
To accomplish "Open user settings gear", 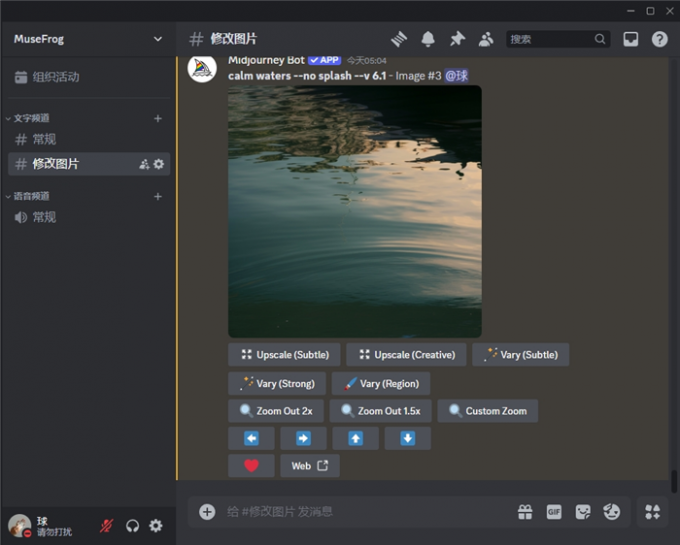I will click(156, 525).
